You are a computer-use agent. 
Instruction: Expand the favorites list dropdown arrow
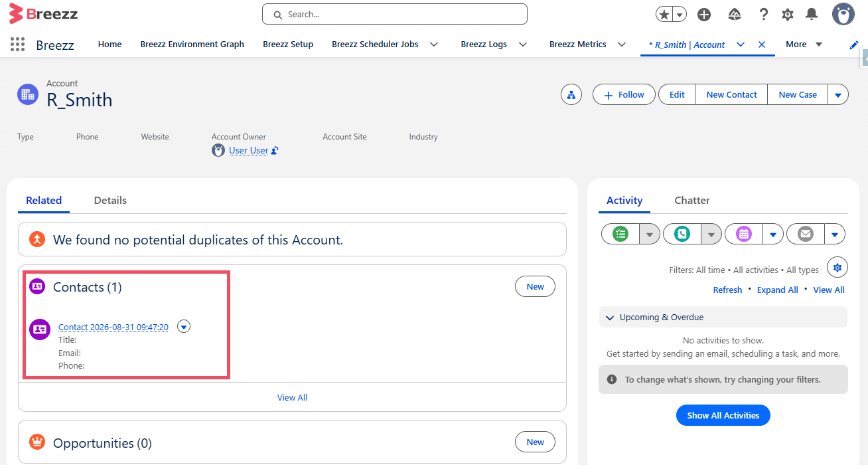point(680,15)
